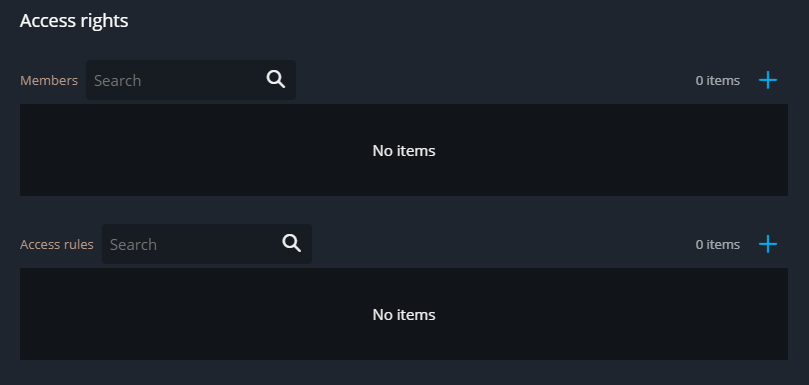Focus the Members search input field
The width and height of the screenshot is (809, 385).
coord(191,80)
